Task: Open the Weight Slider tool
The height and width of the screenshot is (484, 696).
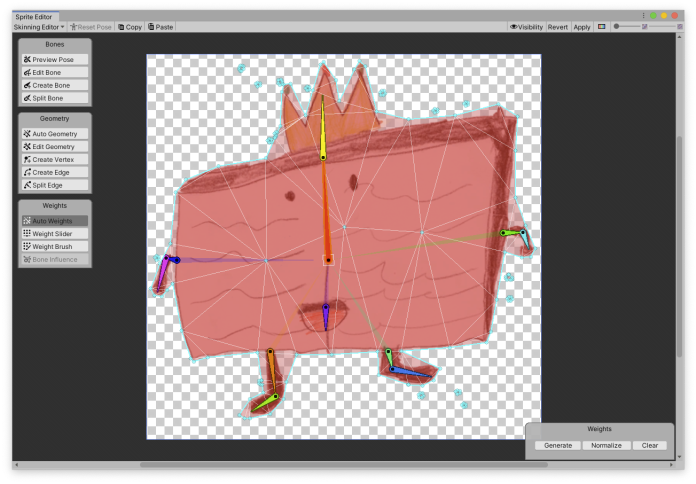Action: click(55, 234)
